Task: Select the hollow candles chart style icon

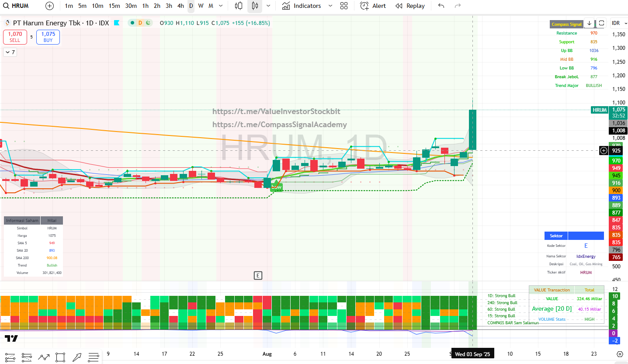Action: point(239,6)
